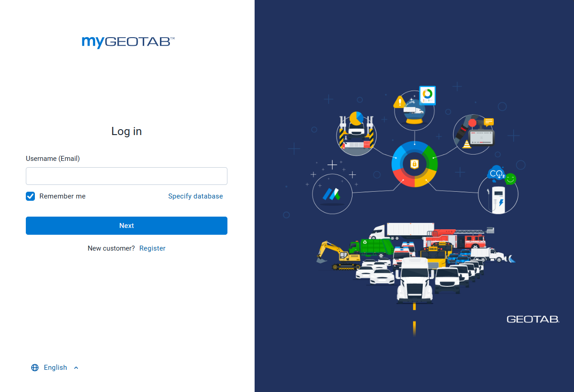
Task: Open the language selector labeled English
Action: 55,368
